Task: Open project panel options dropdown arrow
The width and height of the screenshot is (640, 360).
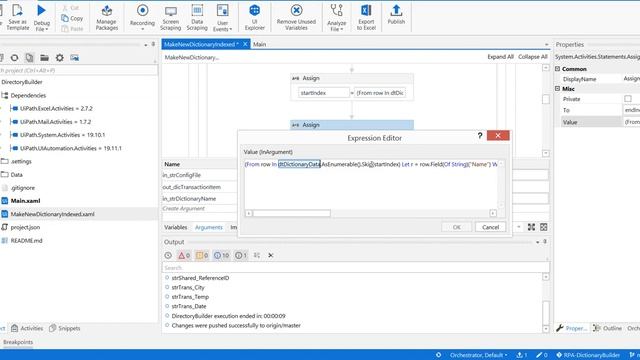Action: pos(146,44)
